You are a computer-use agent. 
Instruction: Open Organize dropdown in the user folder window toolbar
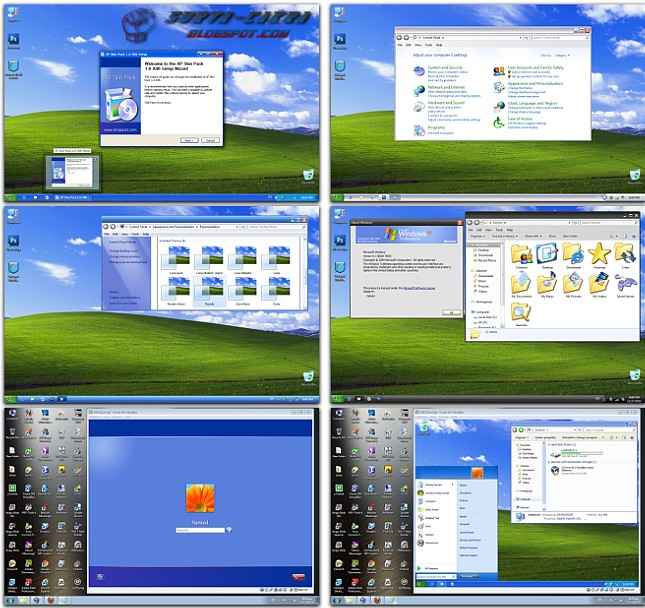pos(478,236)
